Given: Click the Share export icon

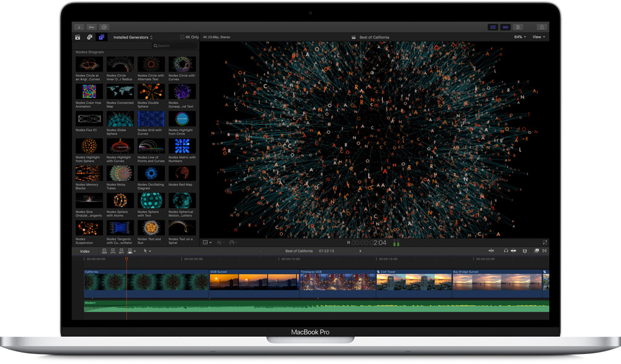Looking at the screenshot, I should click(x=541, y=27).
